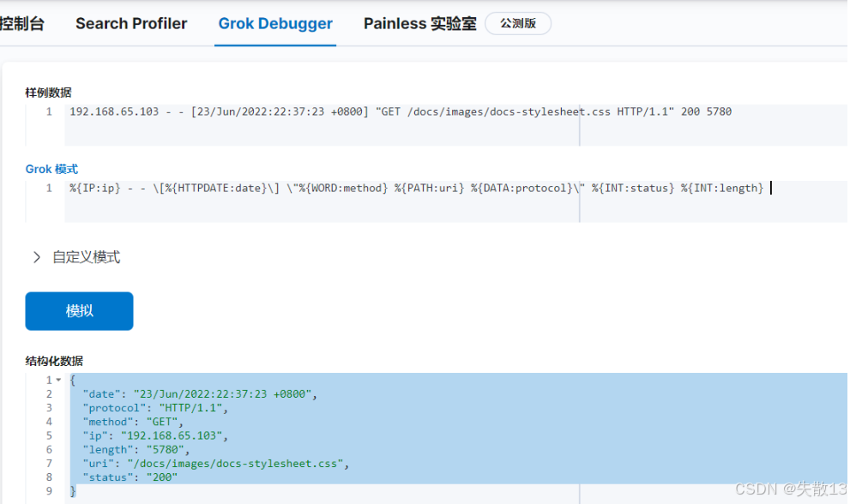Click the "uri" docs-stylesheet.css line
The height and width of the screenshot is (504, 850).
[216, 464]
